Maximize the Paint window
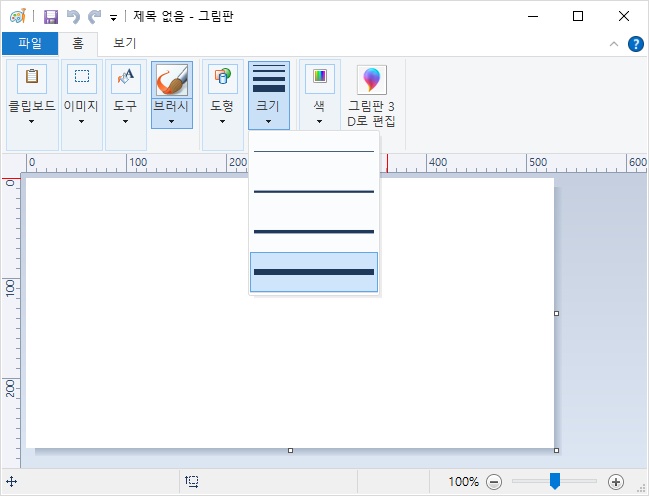This screenshot has width=649, height=496. (x=578, y=17)
